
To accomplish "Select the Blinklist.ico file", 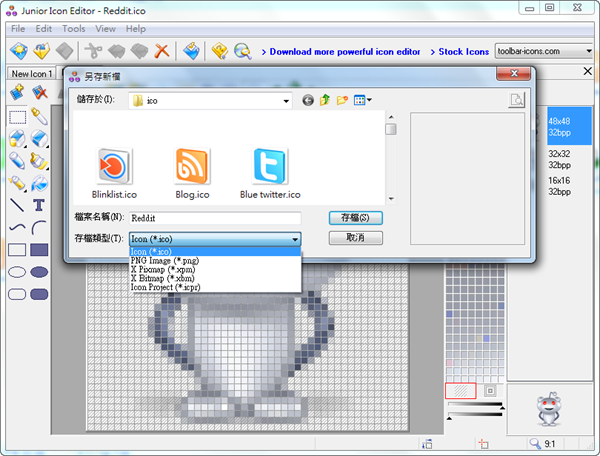I will [114, 174].
